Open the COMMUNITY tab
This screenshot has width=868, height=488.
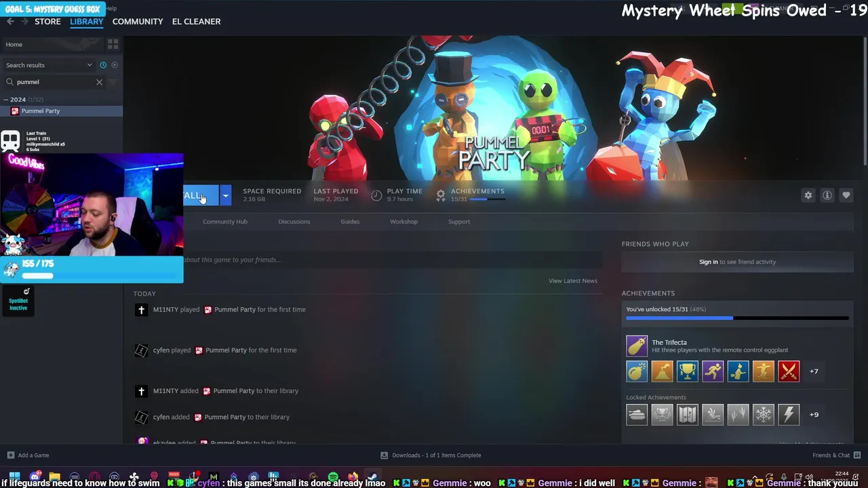tap(138, 22)
